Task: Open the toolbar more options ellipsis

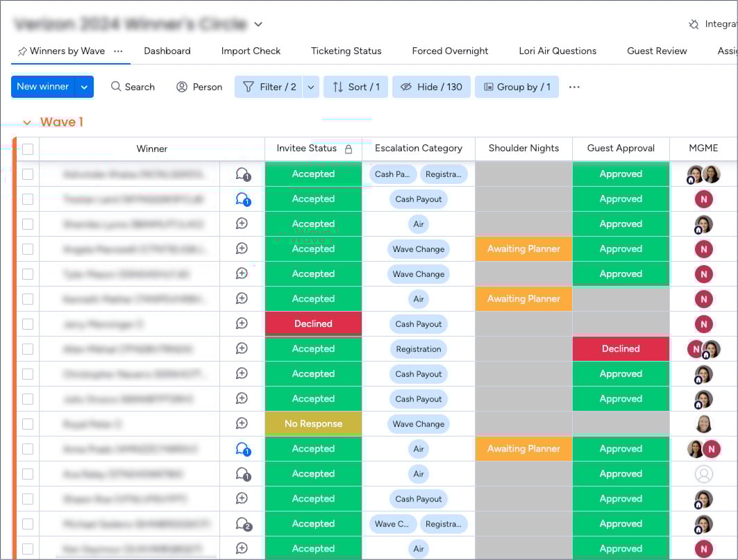Action: tap(573, 87)
